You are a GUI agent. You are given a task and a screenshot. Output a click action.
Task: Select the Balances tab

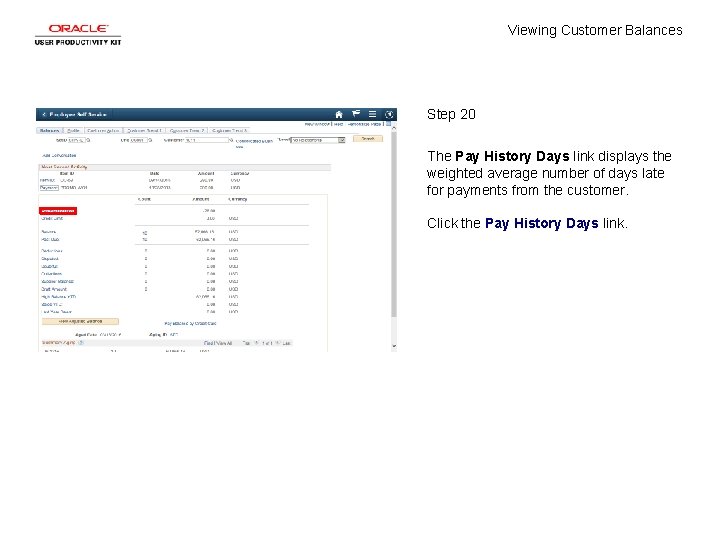(x=50, y=131)
